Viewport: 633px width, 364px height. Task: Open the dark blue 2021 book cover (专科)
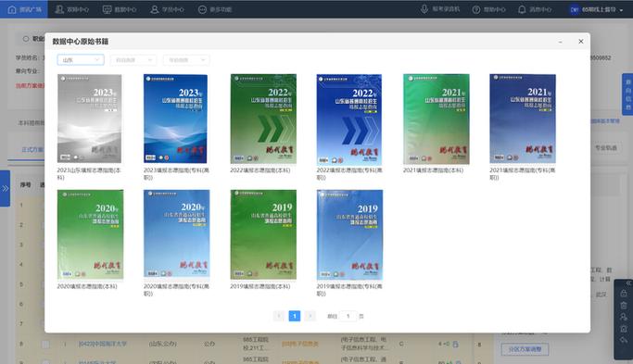click(x=523, y=119)
